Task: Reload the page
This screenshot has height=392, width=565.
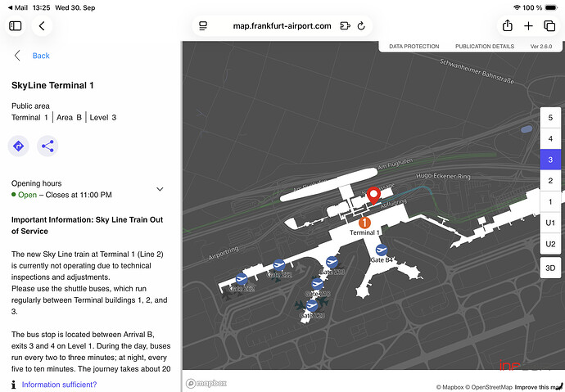Action: pos(361,26)
